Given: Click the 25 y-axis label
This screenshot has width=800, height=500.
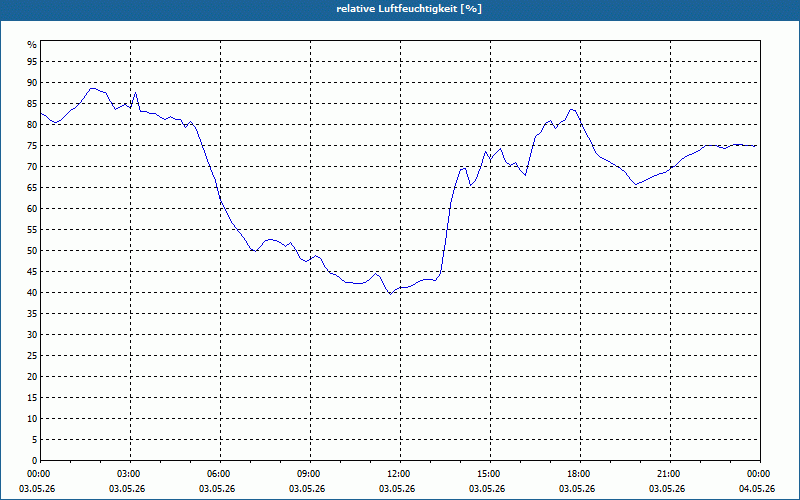Looking at the screenshot, I should 32,356.
